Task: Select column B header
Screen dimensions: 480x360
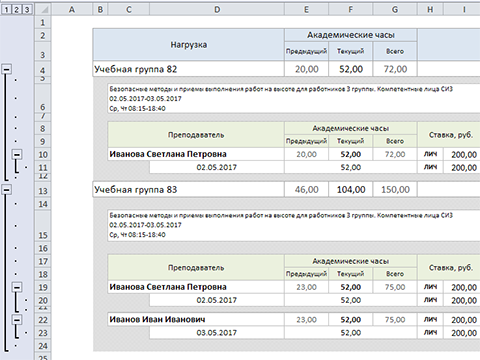Action: coord(100,10)
